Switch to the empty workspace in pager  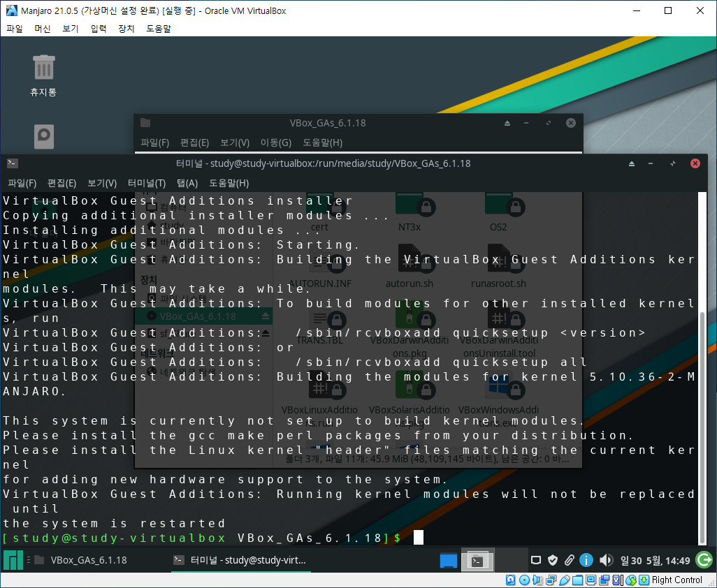[x=512, y=560]
